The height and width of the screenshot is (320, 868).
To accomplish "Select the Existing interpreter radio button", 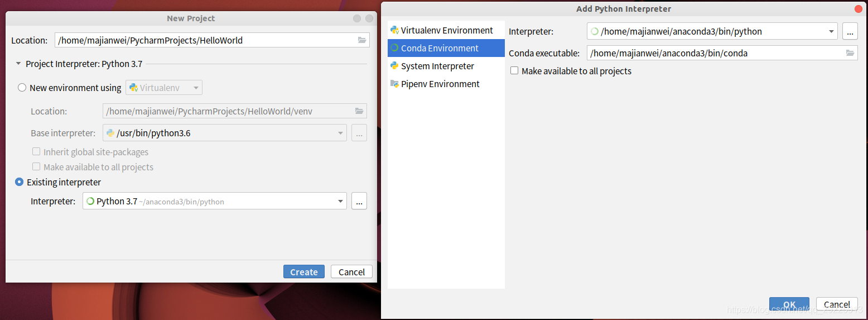I will click(x=20, y=182).
